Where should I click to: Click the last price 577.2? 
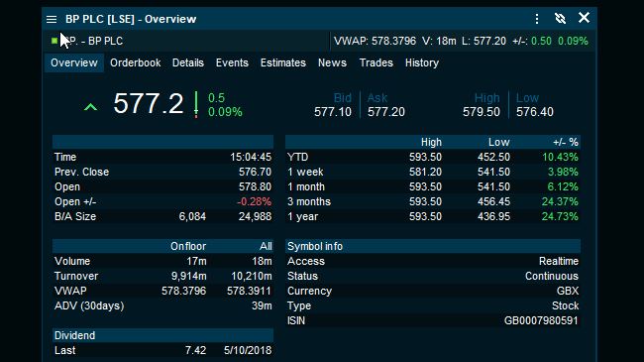pyautogui.click(x=149, y=104)
